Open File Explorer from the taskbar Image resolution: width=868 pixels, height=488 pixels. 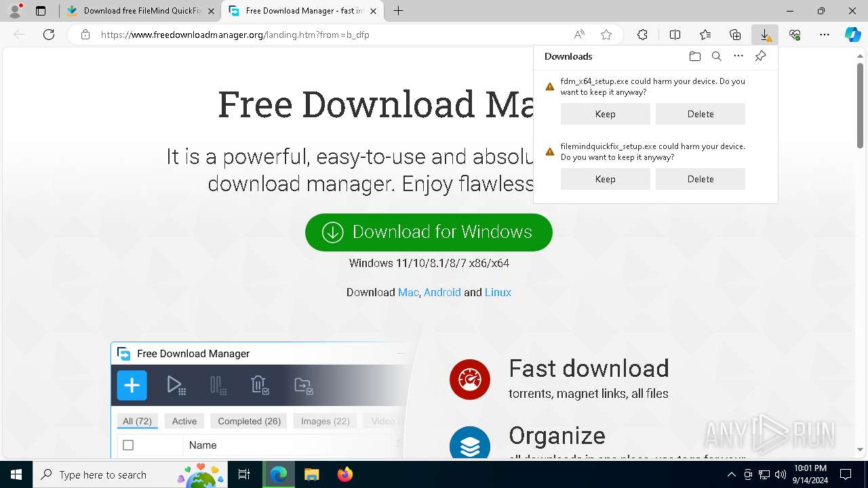click(311, 474)
